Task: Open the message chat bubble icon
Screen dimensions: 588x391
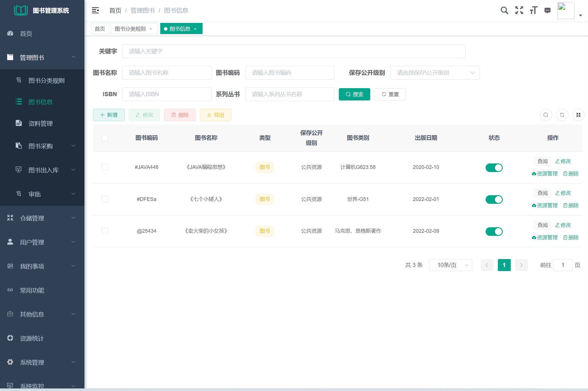Action: tap(547, 11)
